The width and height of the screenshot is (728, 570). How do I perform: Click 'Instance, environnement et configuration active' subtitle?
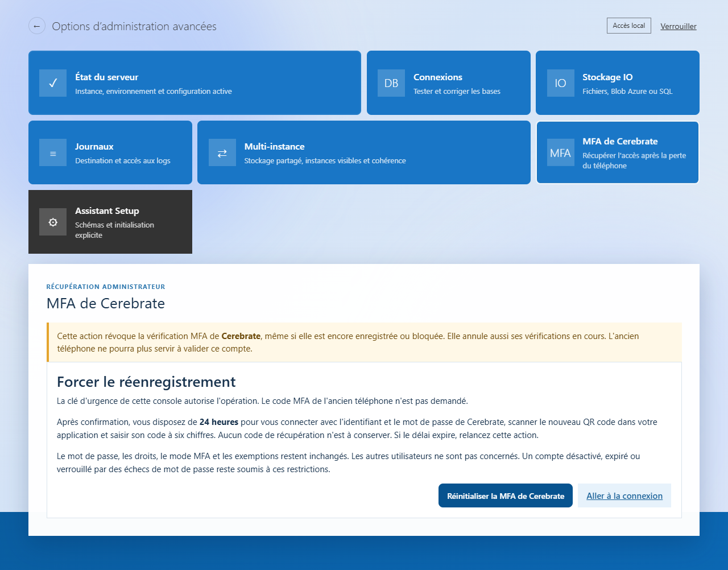[x=154, y=91]
